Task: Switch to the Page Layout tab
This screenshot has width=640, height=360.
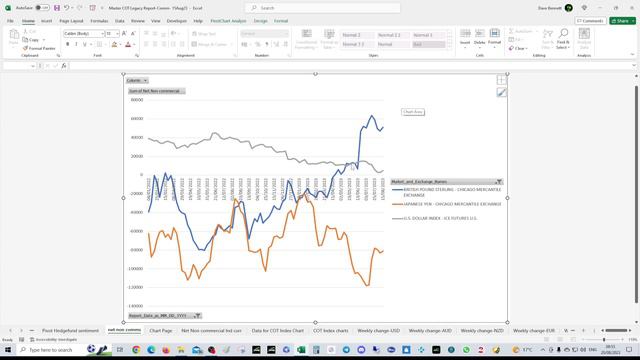Action: pyautogui.click(x=71, y=21)
